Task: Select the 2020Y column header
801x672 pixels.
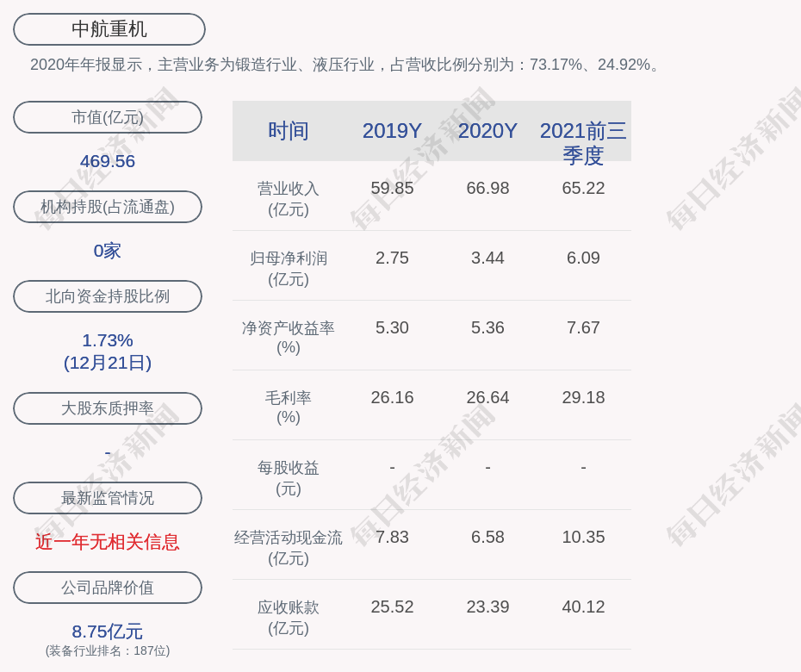Action: (x=487, y=131)
